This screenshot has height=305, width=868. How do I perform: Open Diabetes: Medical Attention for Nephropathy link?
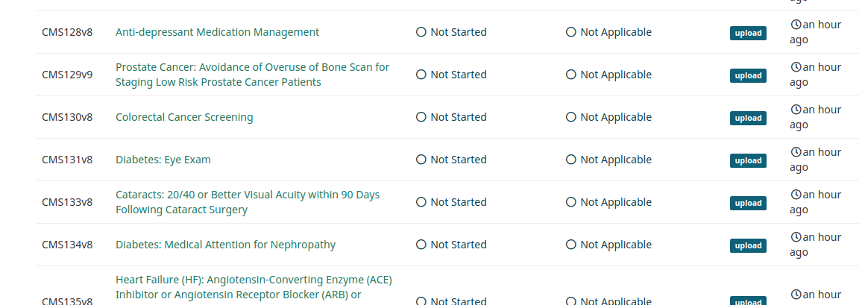tap(225, 245)
